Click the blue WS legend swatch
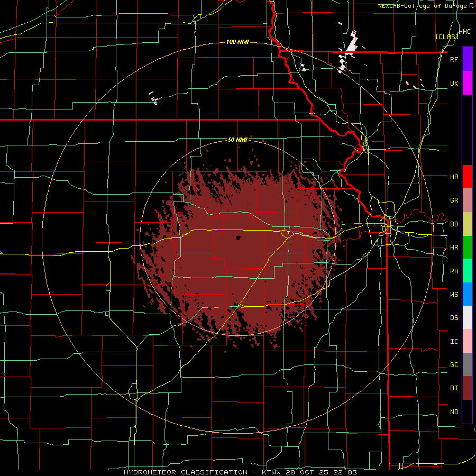Viewport: 476px width, 476px height. [467, 294]
